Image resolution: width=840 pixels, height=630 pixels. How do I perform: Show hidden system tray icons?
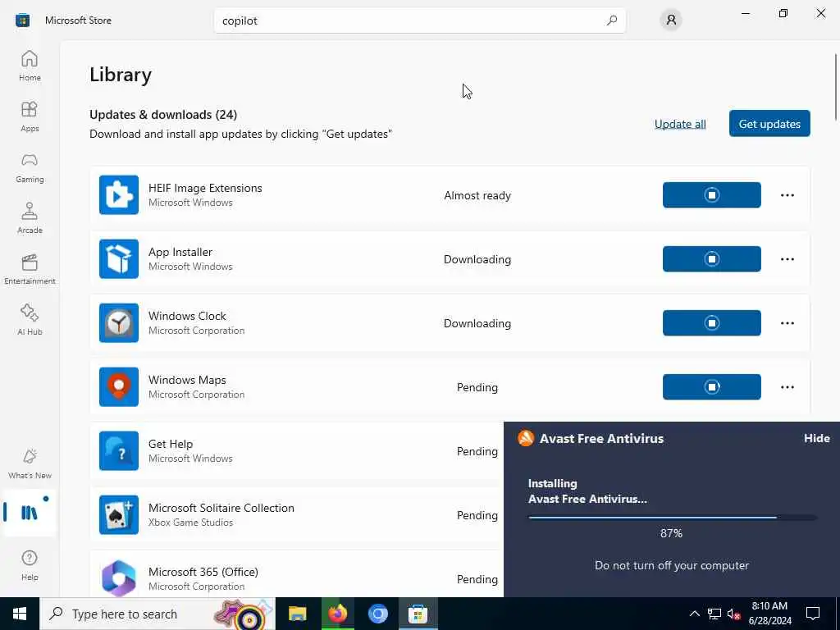pos(694,614)
